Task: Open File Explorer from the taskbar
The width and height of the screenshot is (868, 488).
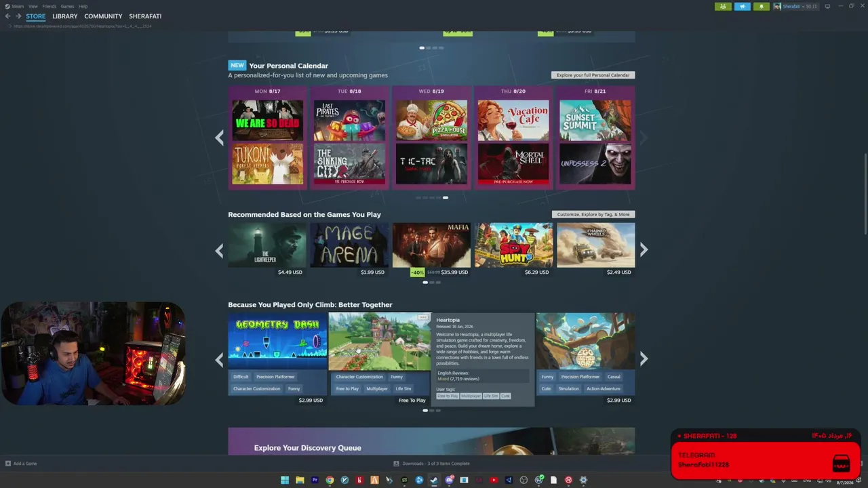Action: tap(300, 480)
